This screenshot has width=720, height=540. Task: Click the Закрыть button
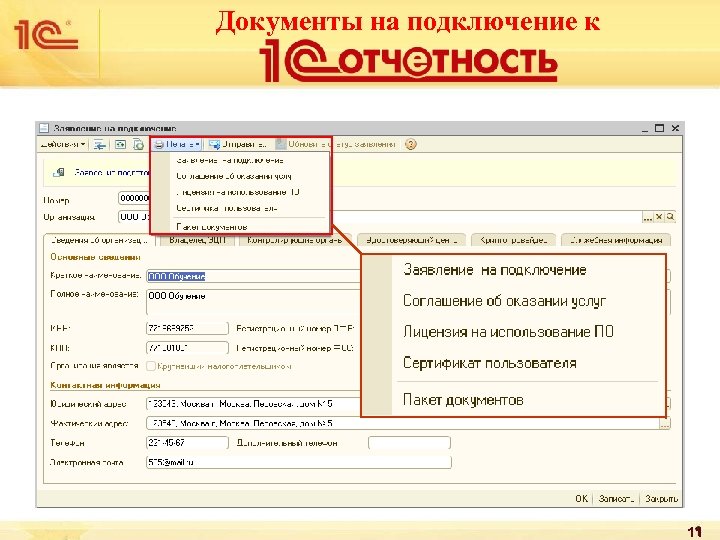click(661, 499)
